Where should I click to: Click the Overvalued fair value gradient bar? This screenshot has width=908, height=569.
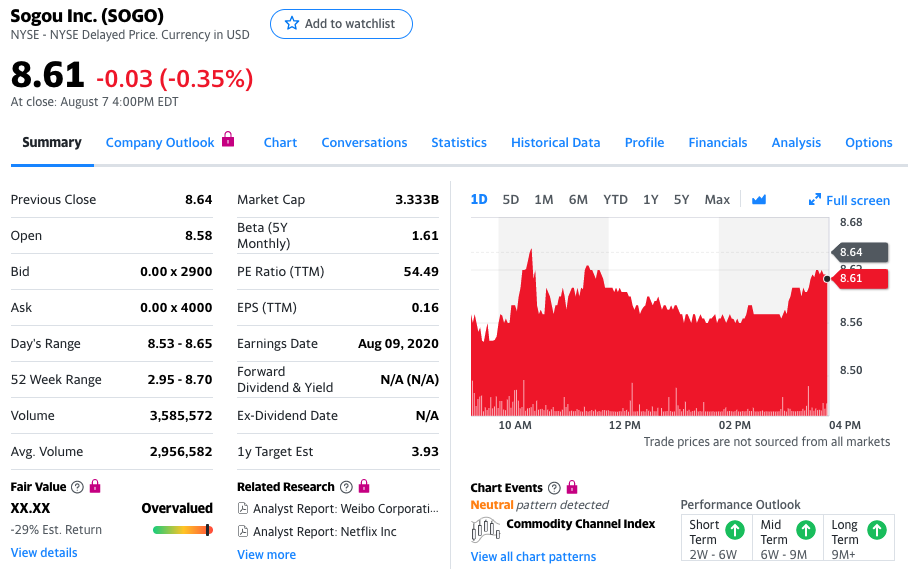(182, 530)
